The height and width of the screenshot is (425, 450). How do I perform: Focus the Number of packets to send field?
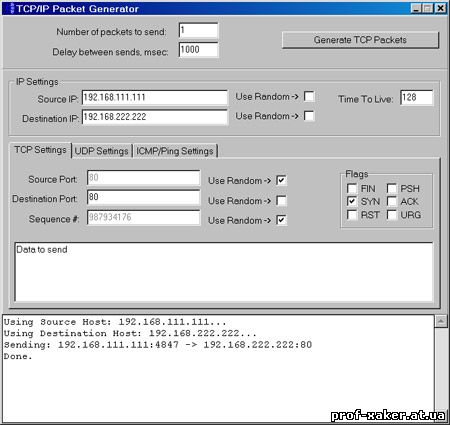click(x=198, y=31)
